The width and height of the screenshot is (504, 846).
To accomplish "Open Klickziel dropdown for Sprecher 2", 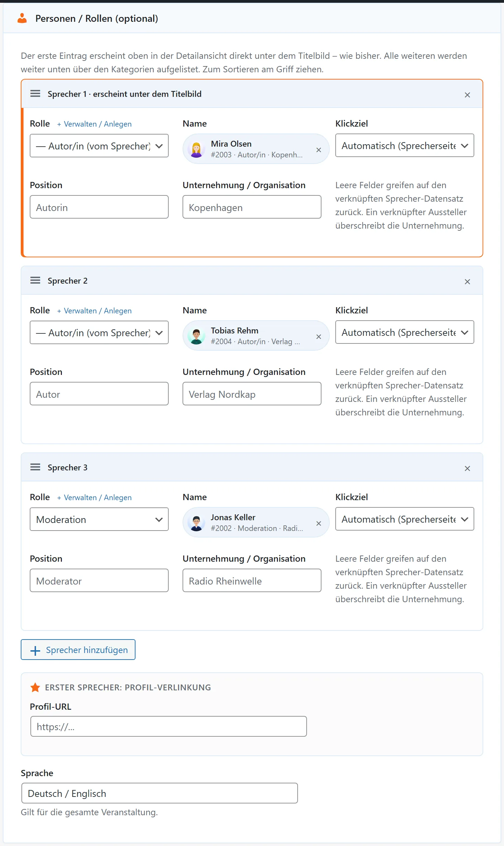I will (405, 332).
